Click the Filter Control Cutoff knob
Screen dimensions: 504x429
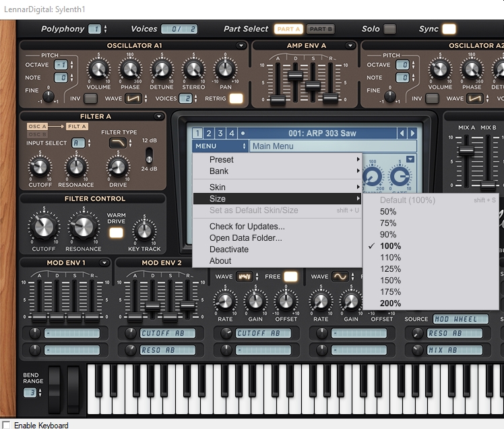pos(44,227)
